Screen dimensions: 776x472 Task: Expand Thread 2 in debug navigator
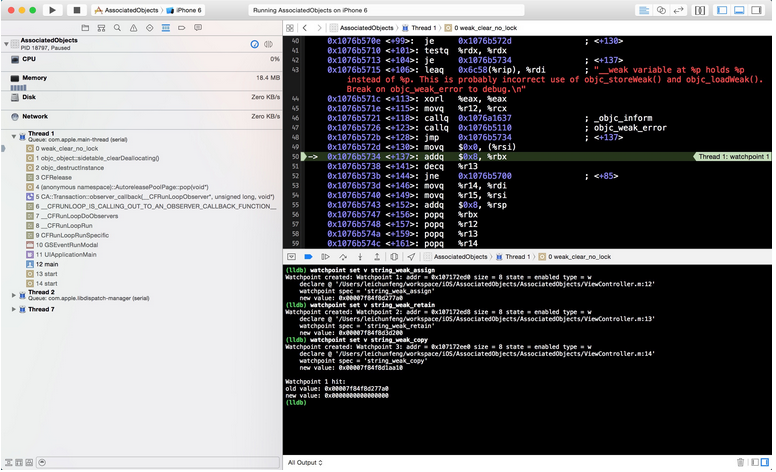pyautogui.click(x=14, y=293)
